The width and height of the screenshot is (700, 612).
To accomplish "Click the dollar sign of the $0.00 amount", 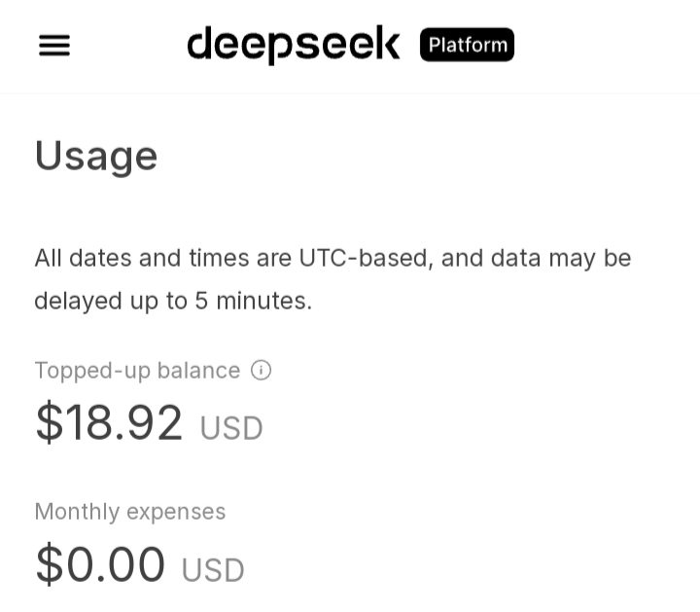I will tap(48, 564).
